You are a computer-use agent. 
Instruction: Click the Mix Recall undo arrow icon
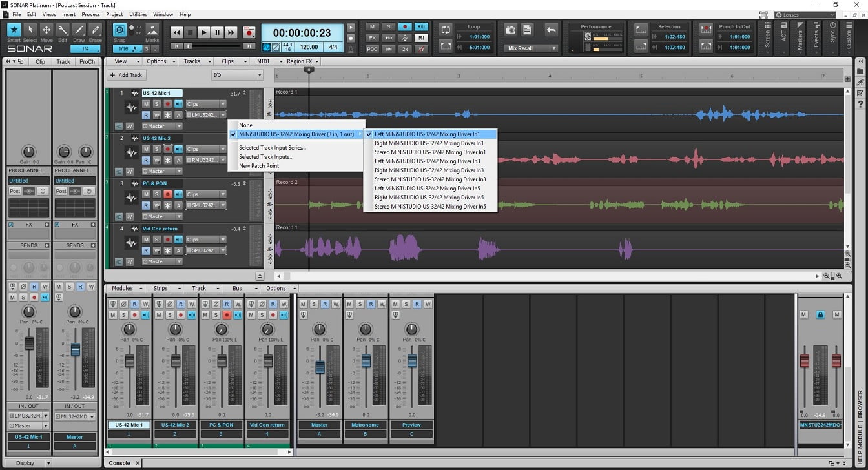[551, 30]
